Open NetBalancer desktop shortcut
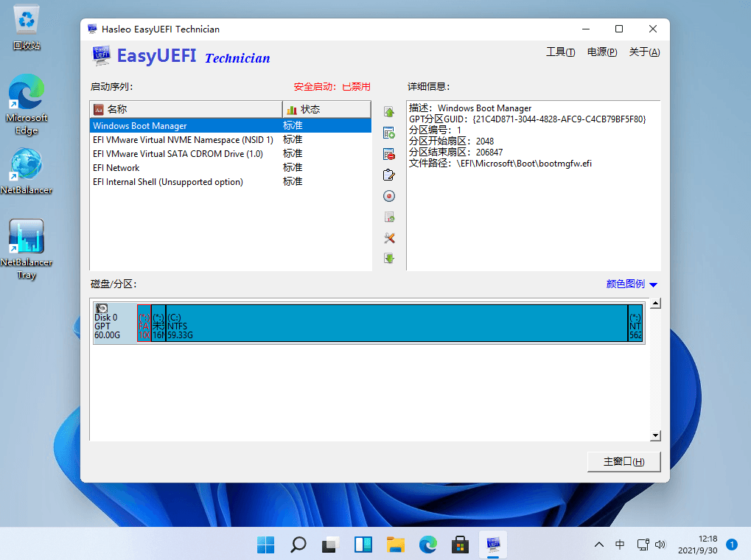This screenshot has width=751, height=560. click(27, 171)
